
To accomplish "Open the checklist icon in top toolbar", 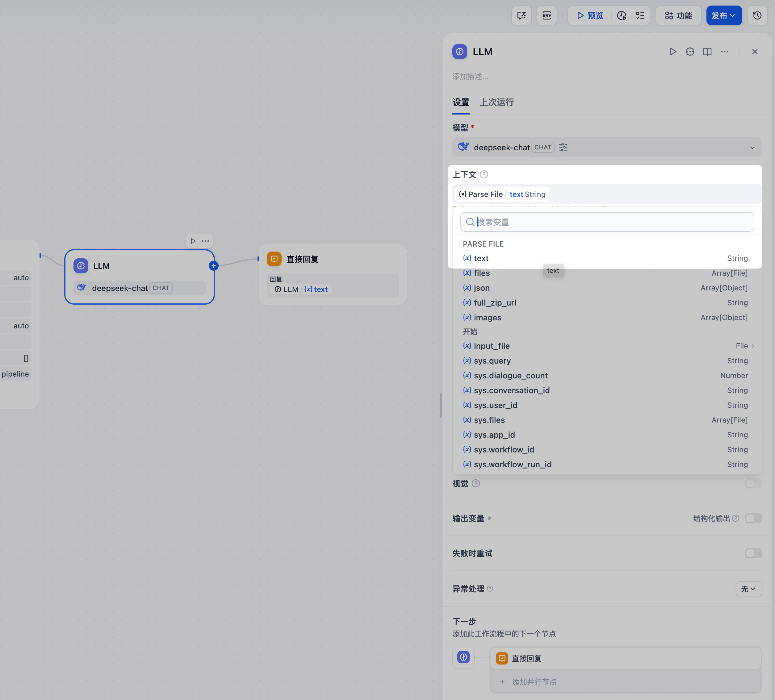I will (x=640, y=15).
